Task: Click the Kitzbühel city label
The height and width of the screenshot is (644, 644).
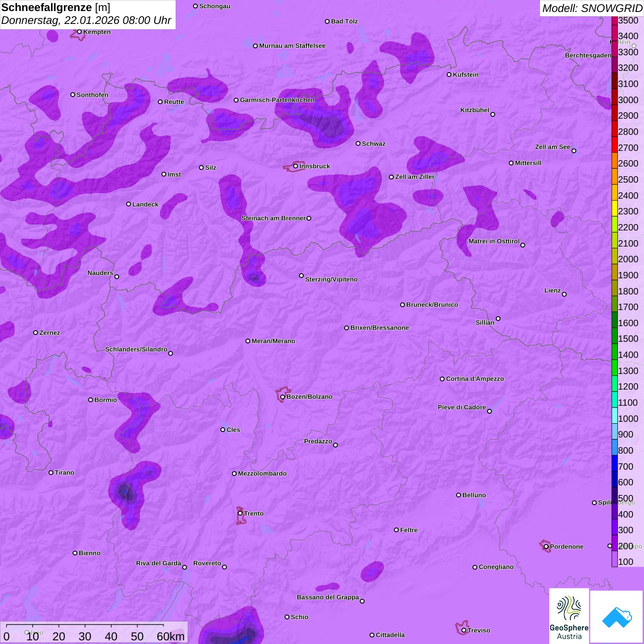Action: pos(475,110)
